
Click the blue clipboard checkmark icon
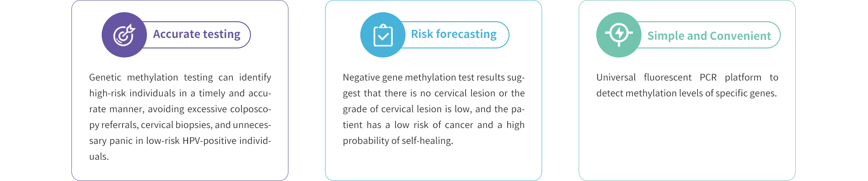tap(383, 35)
